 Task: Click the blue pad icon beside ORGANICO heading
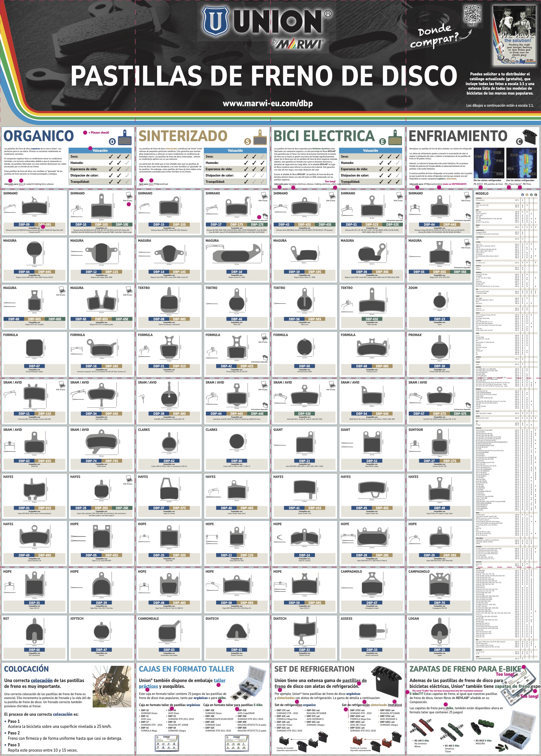point(125,137)
